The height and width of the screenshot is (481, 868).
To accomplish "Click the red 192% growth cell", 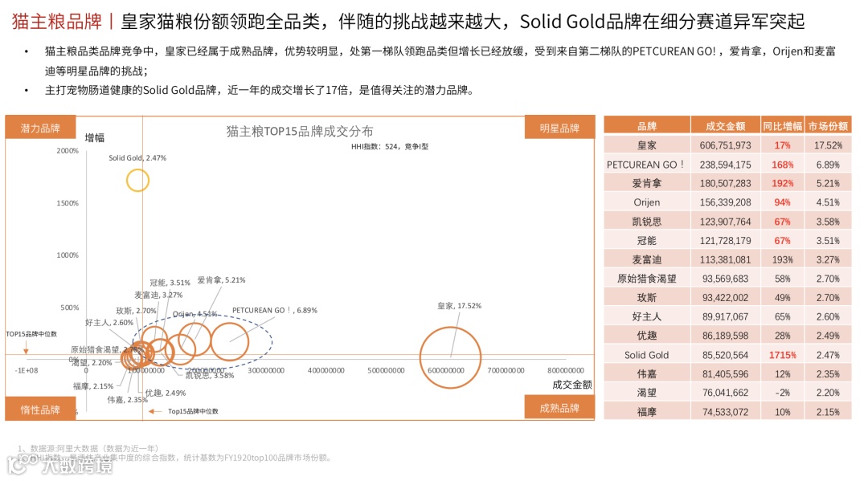I will pos(782,183).
